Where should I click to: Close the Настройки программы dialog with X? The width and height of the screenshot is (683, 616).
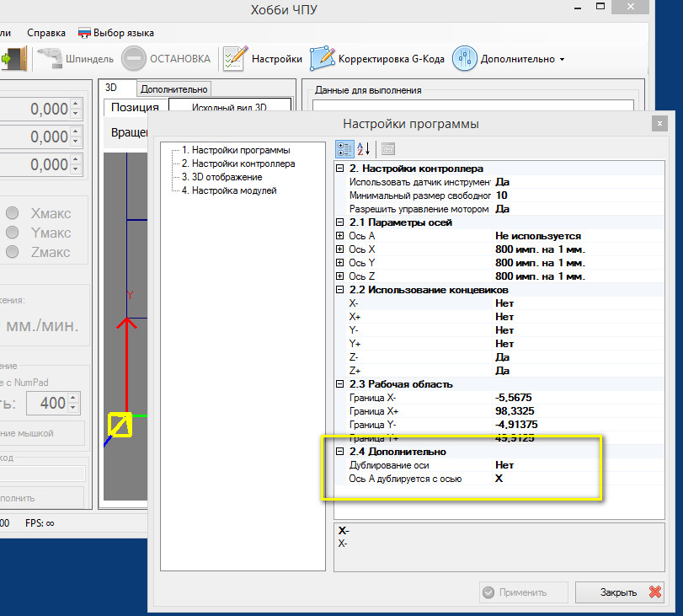click(x=659, y=124)
